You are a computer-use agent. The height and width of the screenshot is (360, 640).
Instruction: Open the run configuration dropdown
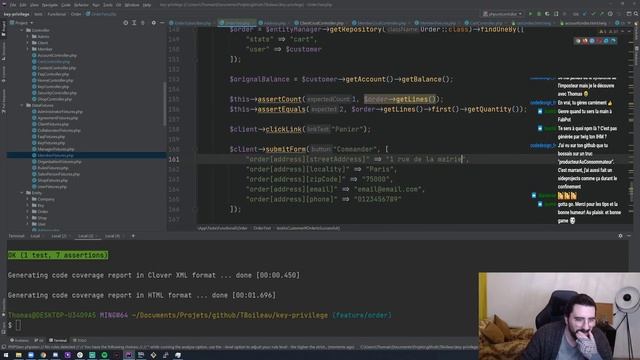pyautogui.click(x=502, y=14)
